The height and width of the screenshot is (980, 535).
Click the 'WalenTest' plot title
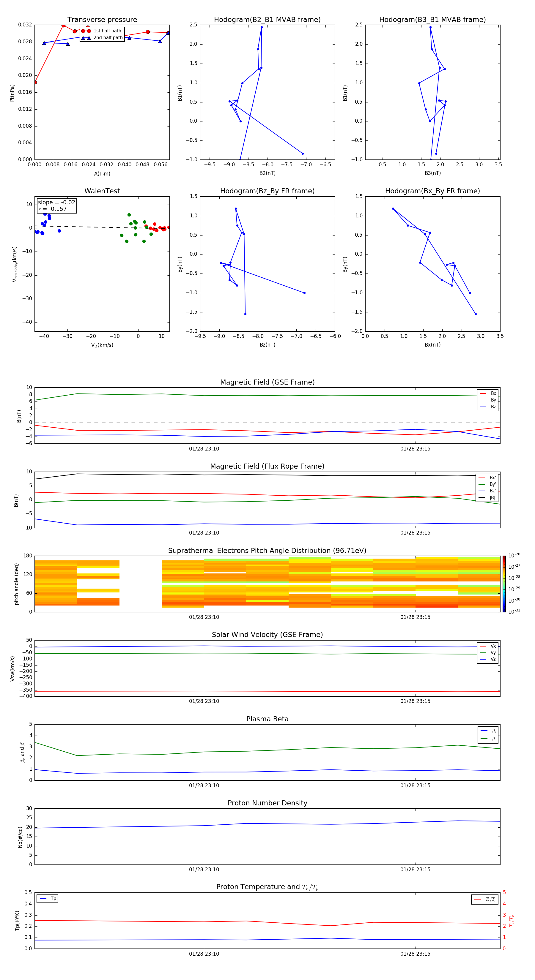pos(102,191)
